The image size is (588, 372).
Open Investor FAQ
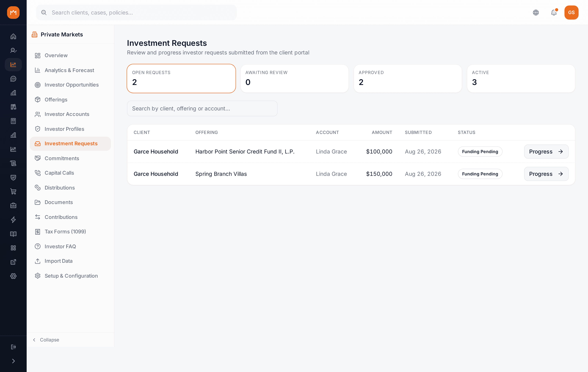pyautogui.click(x=70, y=246)
